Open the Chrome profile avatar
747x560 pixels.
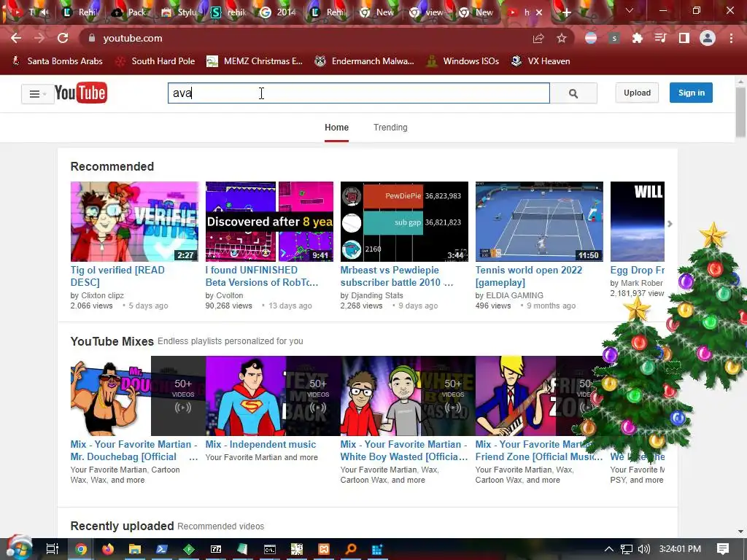708,38
